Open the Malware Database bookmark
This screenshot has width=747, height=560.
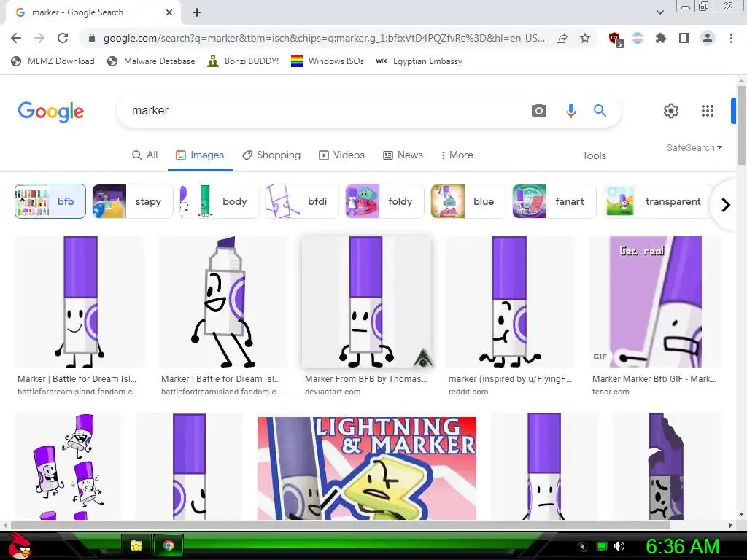point(152,61)
